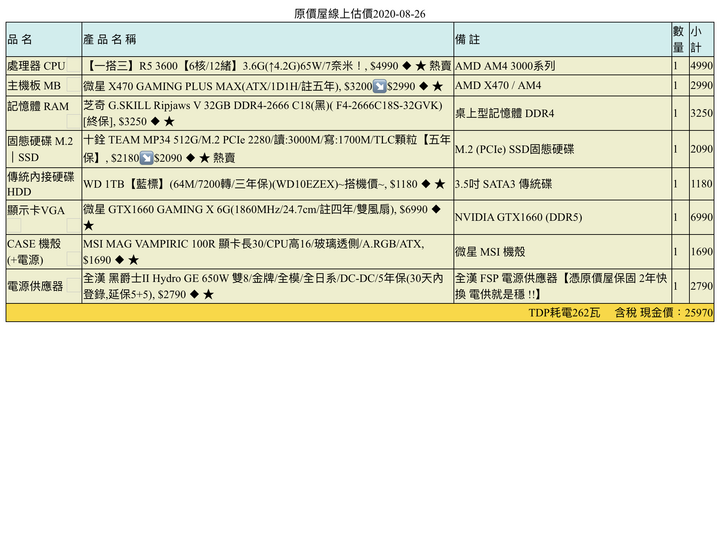Click the 微星 MSI 機殼 remark
Screen dimensions: 720x540
point(490,252)
